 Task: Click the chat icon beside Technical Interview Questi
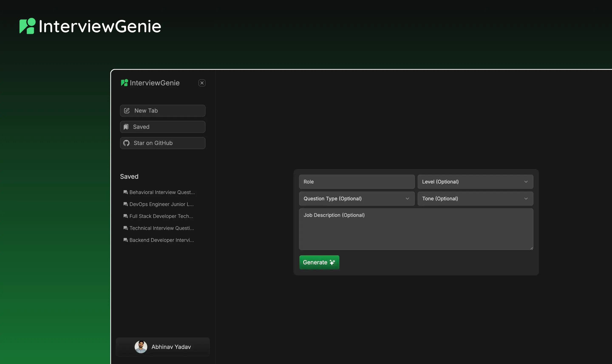point(125,228)
